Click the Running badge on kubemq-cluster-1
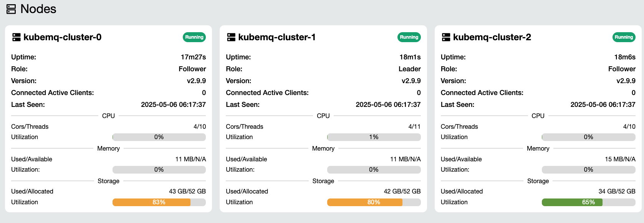The height and width of the screenshot is (223, 644). [x=409, y=37]
